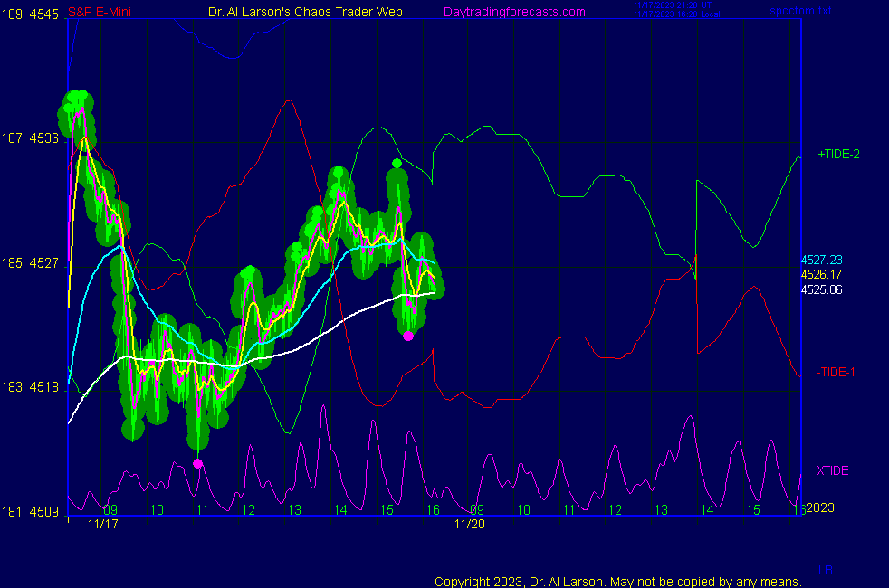Click the 11/17 date label
Viewport: 889px width, 588px height.
click(x=102, y=524)
